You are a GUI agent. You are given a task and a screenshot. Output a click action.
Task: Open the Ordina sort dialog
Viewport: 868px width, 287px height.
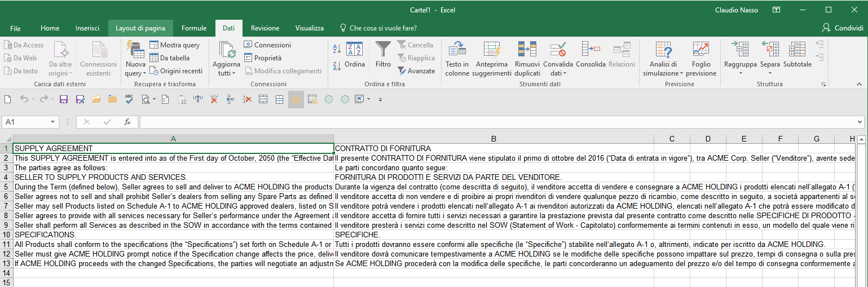point(355,55)
